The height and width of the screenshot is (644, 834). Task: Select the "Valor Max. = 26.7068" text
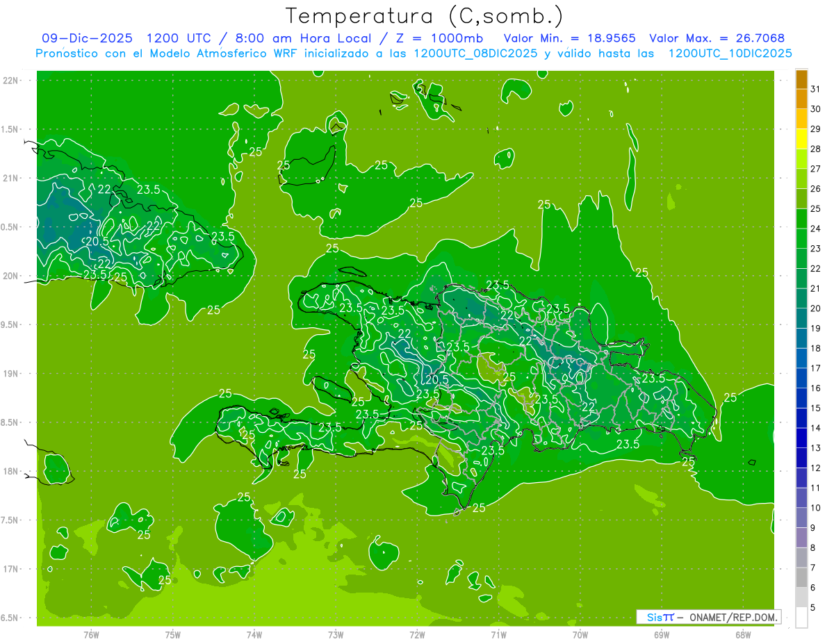click(717, 38)
